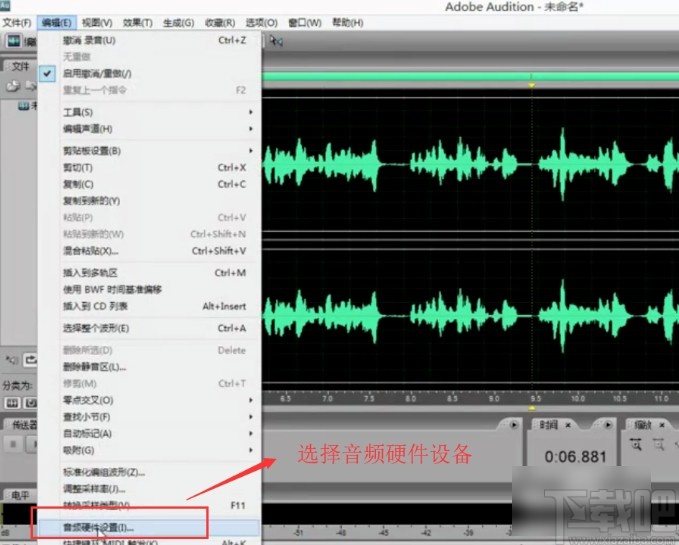Screen dimensions: 679x545
Task: Expand the 剪贴板设置(B) submenu
Action: pos(149,151)
